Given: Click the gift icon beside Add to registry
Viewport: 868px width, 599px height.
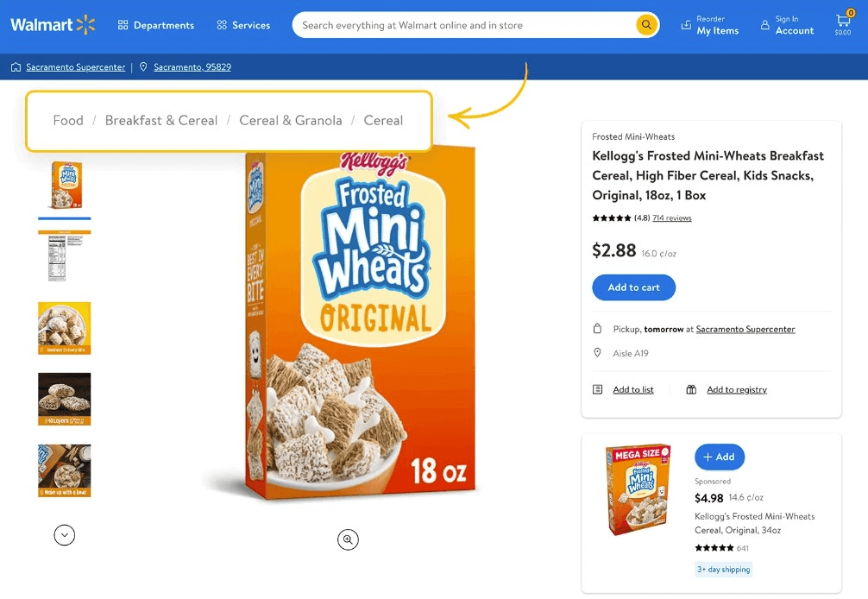Looking at the screenshot, I should pos(691,390).
